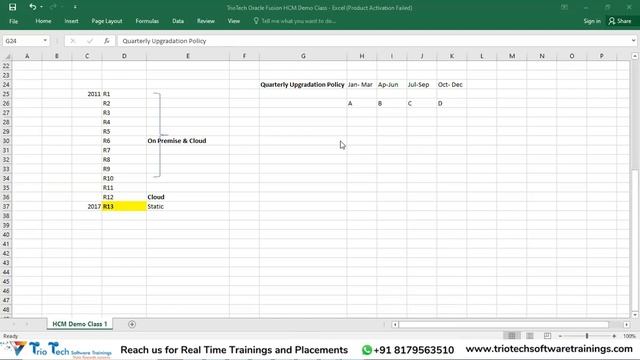Click the R10 cell
The width and height of the screenshot is (640, 360).
click(124, 178)
